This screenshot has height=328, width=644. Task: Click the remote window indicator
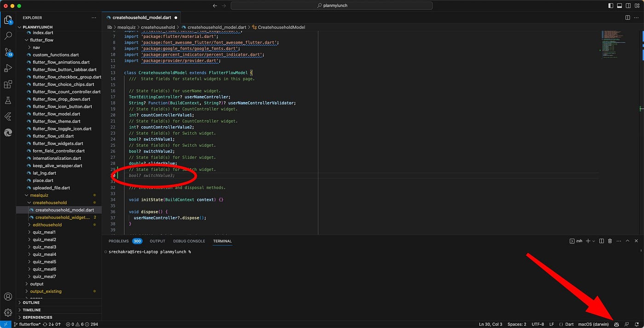5,324
